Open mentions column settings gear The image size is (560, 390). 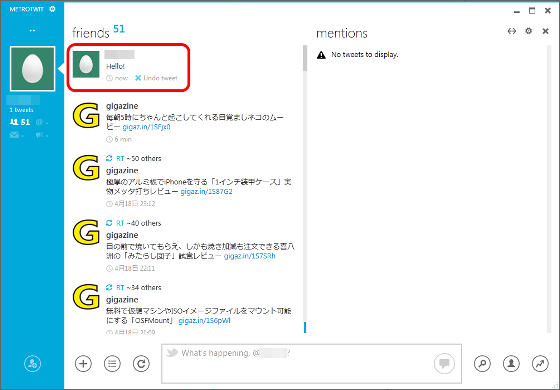529,31
